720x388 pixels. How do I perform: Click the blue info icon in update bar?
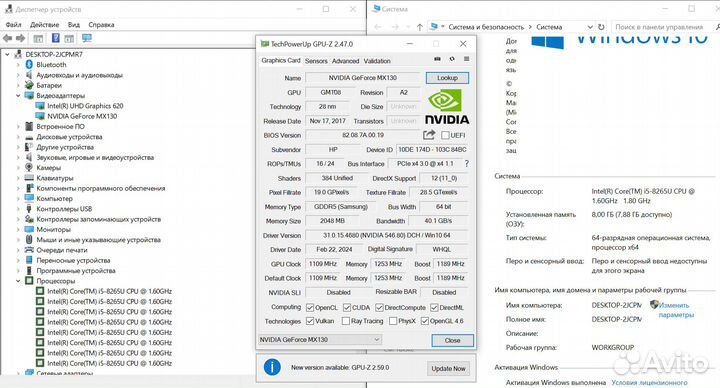point(272,367)
